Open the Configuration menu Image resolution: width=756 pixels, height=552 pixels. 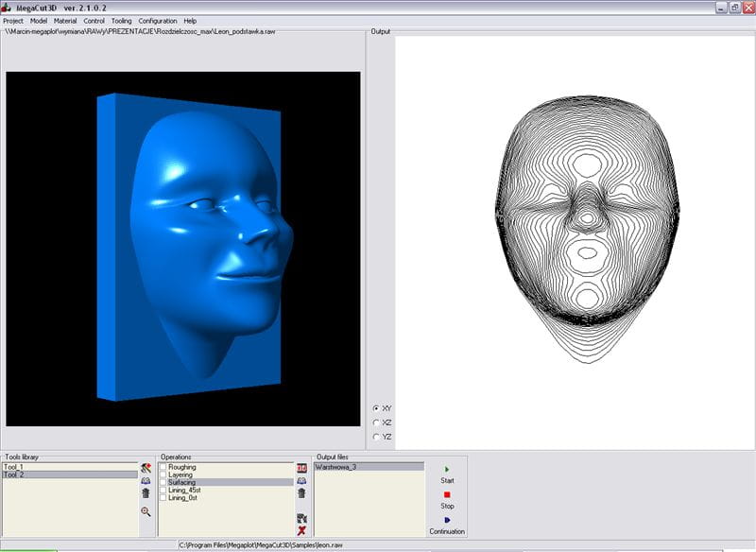point(157,20)
